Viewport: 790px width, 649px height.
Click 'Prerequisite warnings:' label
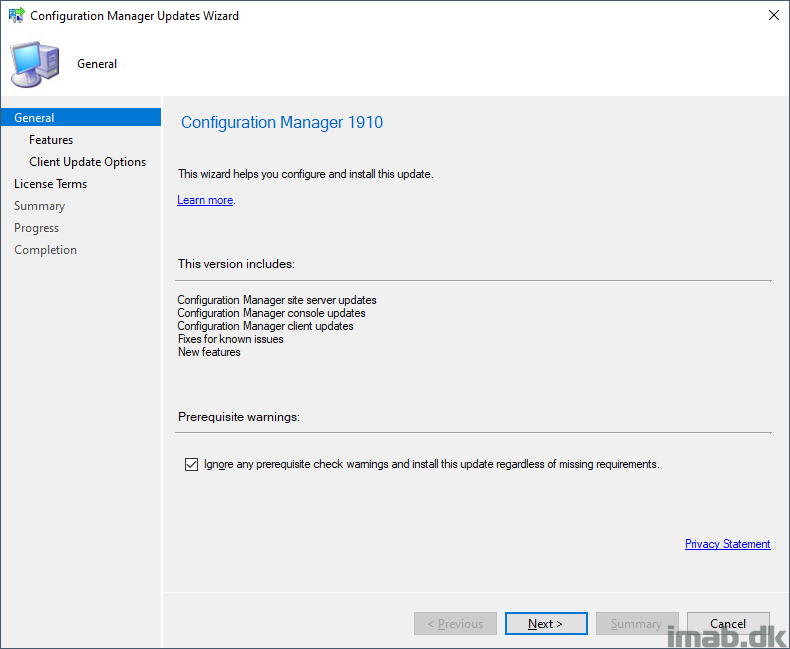pyautogui.click(x=239, y=417)
